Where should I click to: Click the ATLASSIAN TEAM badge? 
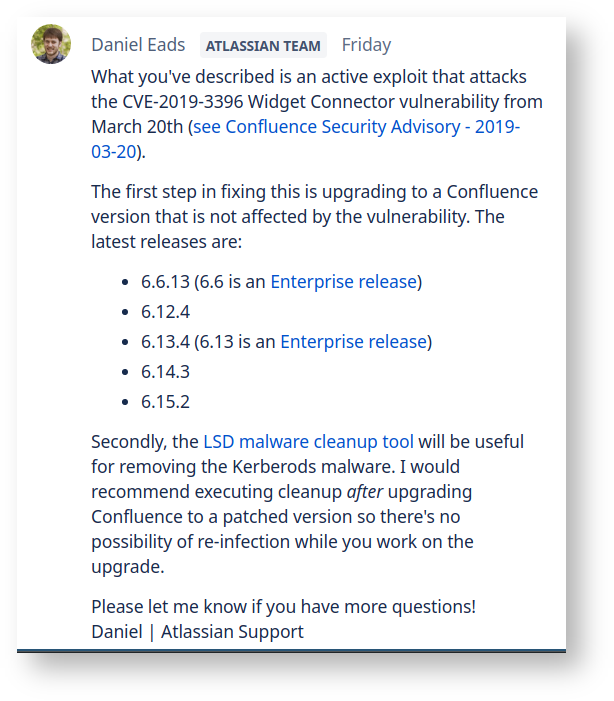[x=263, y=46]
